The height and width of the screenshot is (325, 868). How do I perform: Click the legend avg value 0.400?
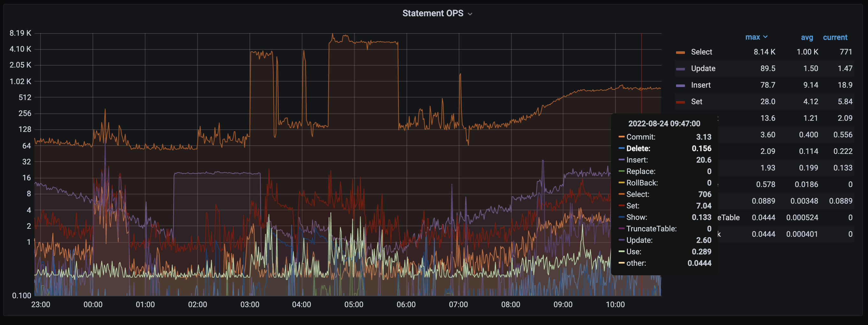808,134
